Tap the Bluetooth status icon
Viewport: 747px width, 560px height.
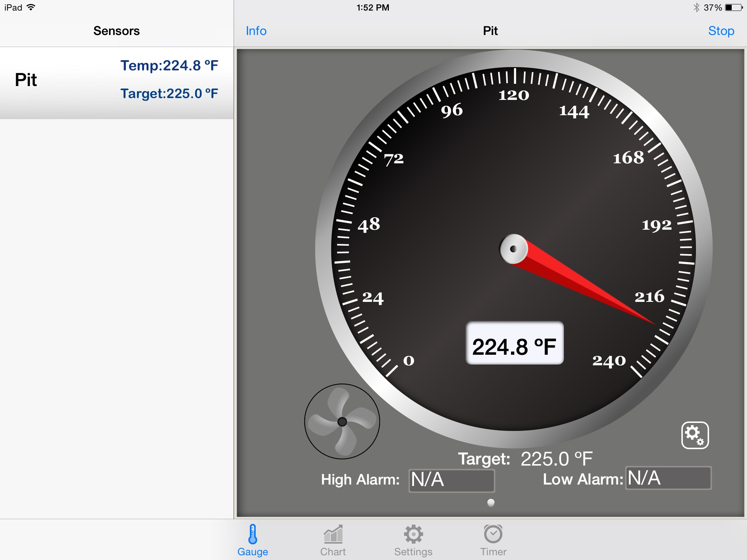click(696, 7)
